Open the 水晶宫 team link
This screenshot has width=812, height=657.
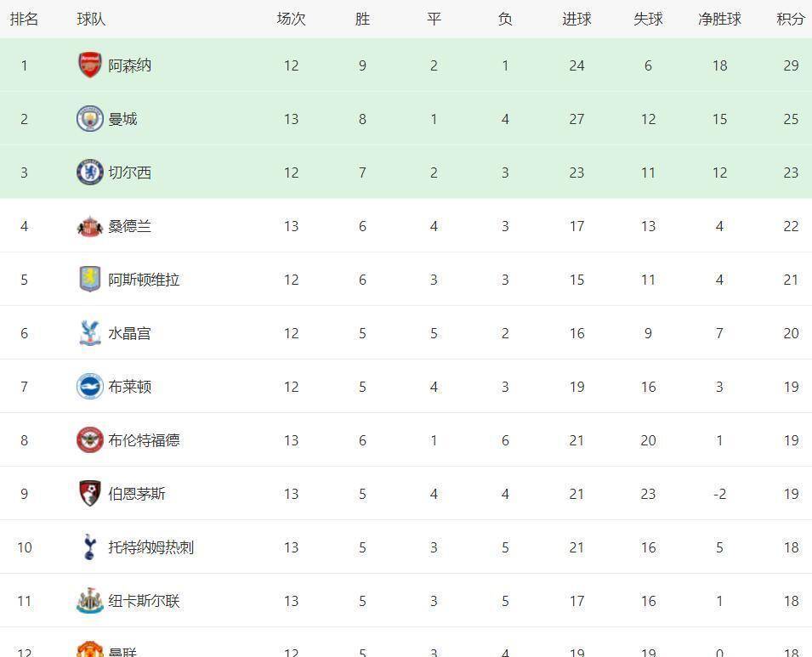point(129,333)
